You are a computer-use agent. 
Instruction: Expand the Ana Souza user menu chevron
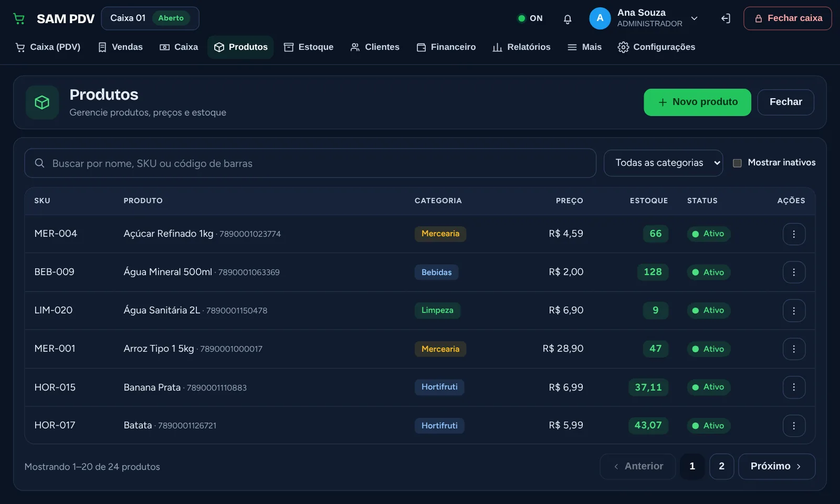tap(694, 18)
